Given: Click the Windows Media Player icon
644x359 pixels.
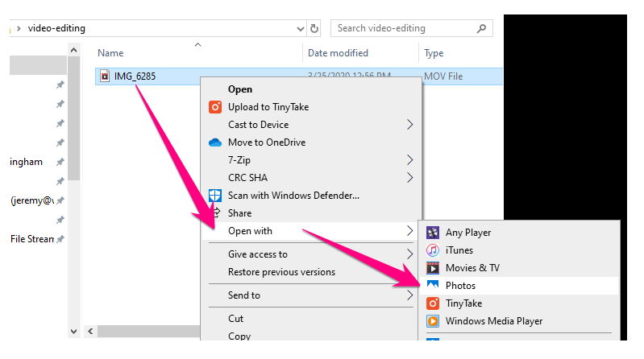Looking at the screenshot, I should pos(433,321).
